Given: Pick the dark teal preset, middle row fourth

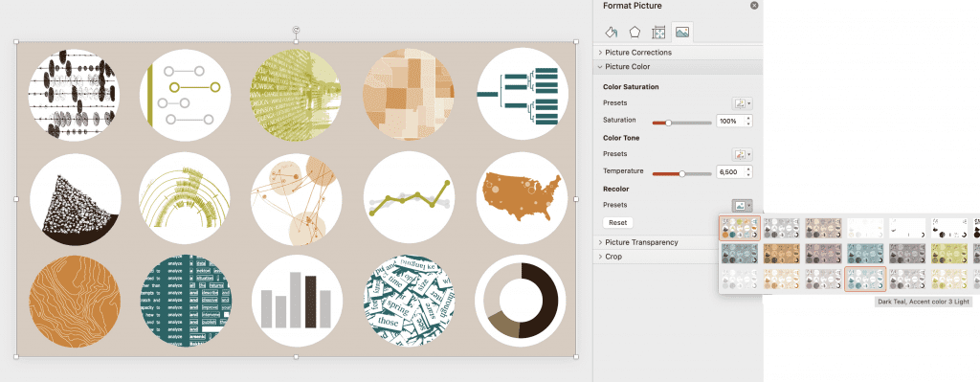Looking at the screenshot, I should click(x=865, y=254).
